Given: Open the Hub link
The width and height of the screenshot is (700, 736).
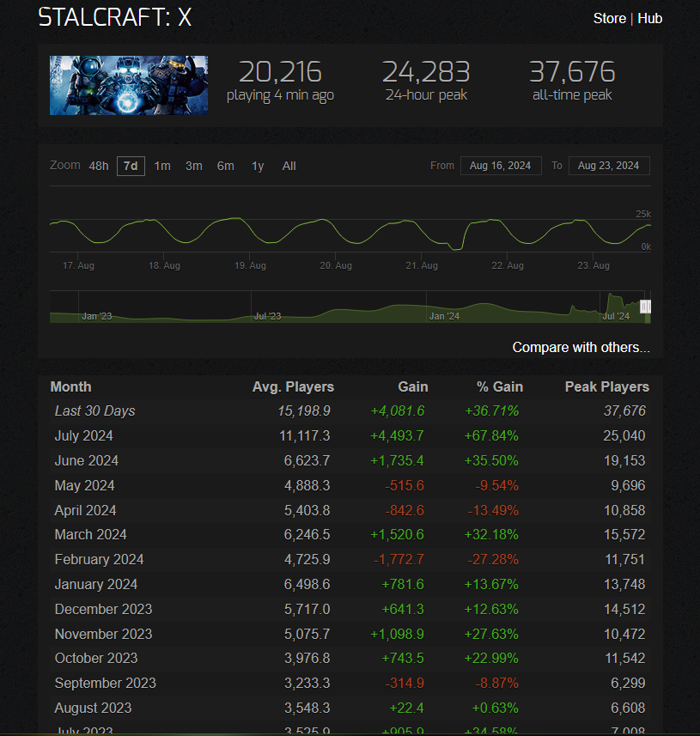Looking at the screenshot, I should pyautogui.click(x=650, y=18).
